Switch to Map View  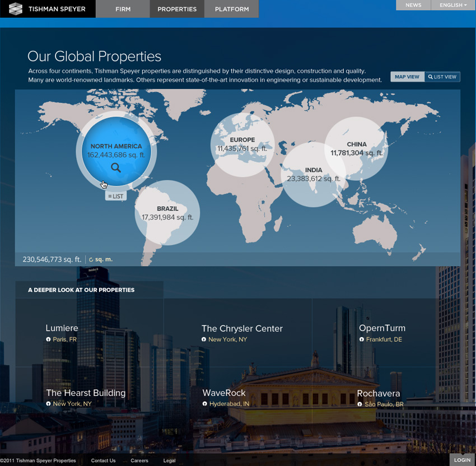point(407,77)
